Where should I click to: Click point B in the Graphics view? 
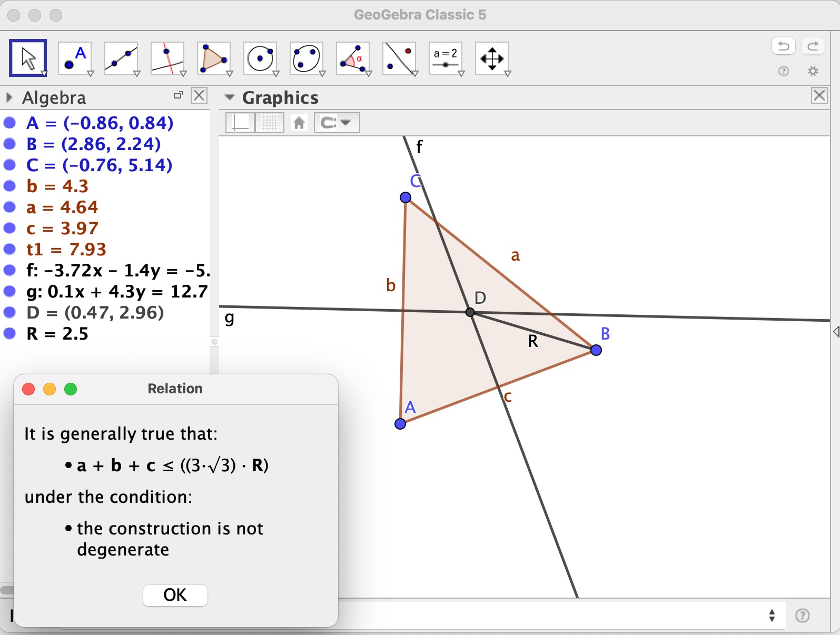596,350
